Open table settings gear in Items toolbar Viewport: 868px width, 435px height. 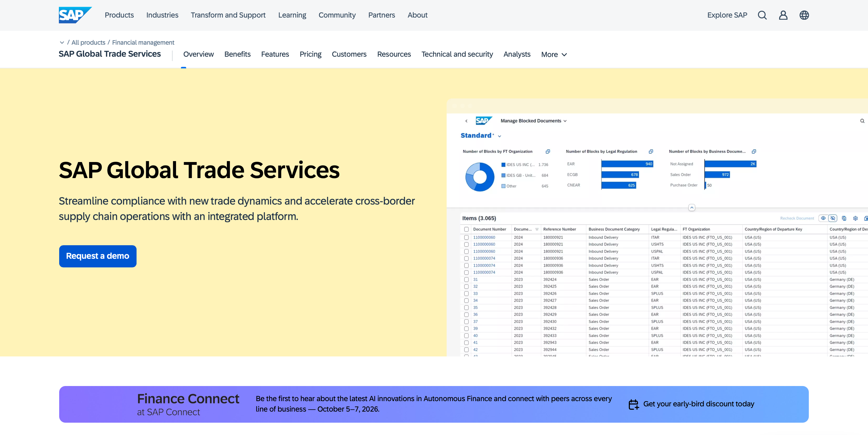[855, 218]
